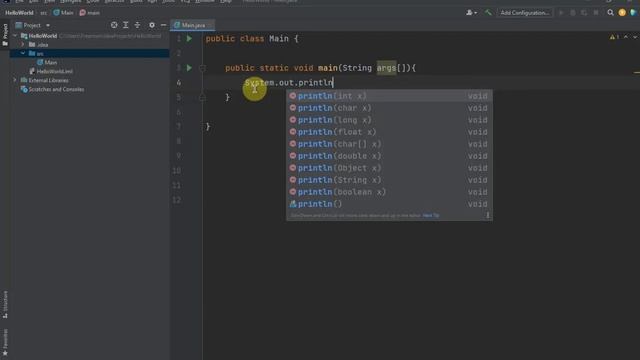Choose println(float x) from the completion list
This screenshot has height=360, width=640.
click(x=389, y=132)
